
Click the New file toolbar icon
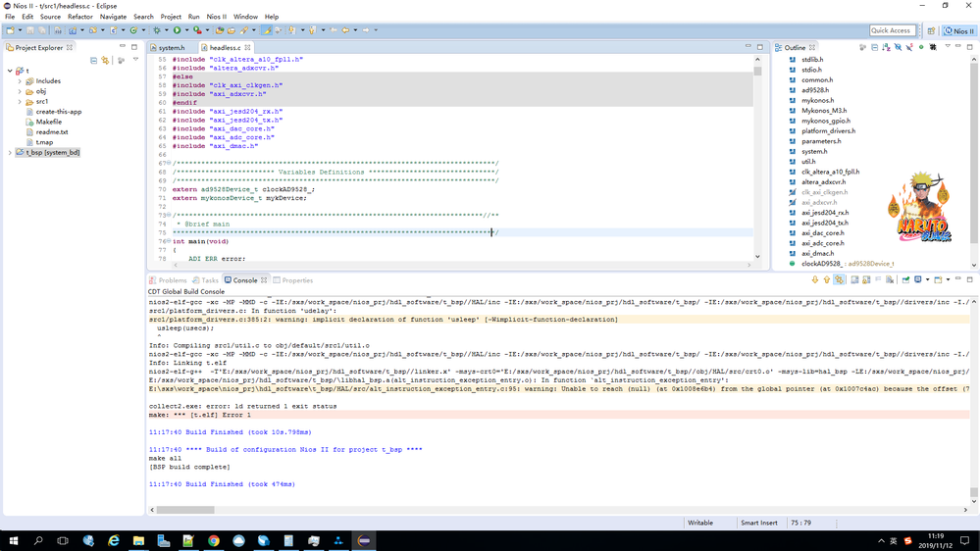[10, 30]
